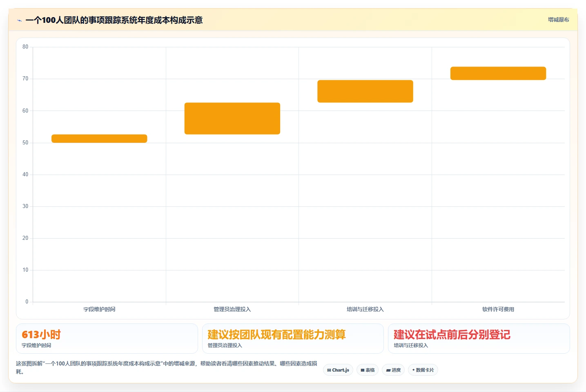Click the orange bar above 管理员治理投入
Image resolution: width=586 pixels, height=392 pixels.
coord(232,118)
